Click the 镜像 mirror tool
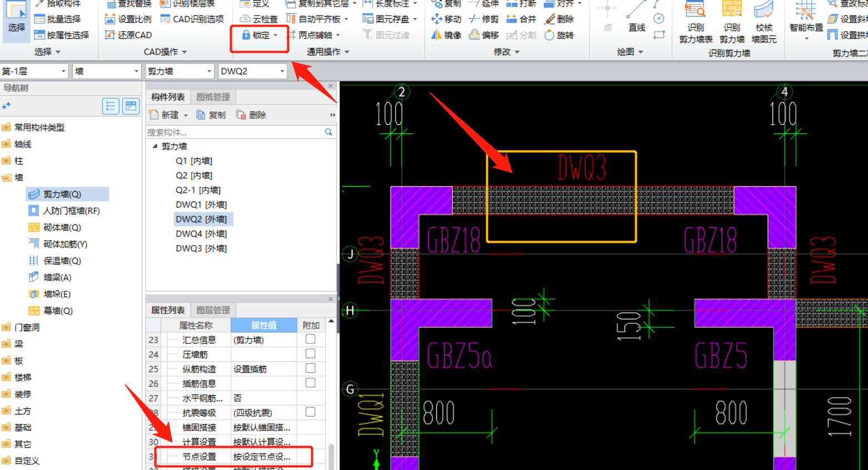Image resolution: width=868 pixels, height=470 pixels. (446, 35)
